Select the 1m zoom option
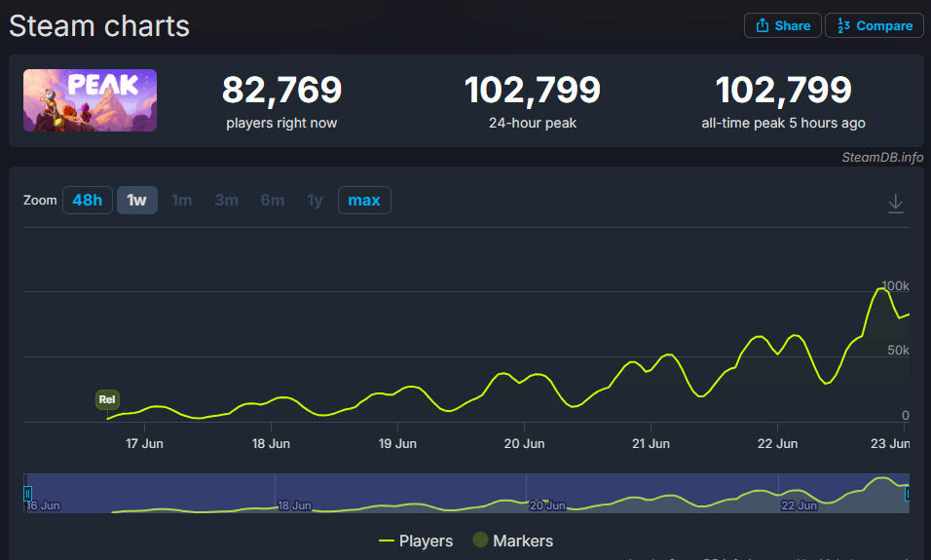 tap(182, 200)
